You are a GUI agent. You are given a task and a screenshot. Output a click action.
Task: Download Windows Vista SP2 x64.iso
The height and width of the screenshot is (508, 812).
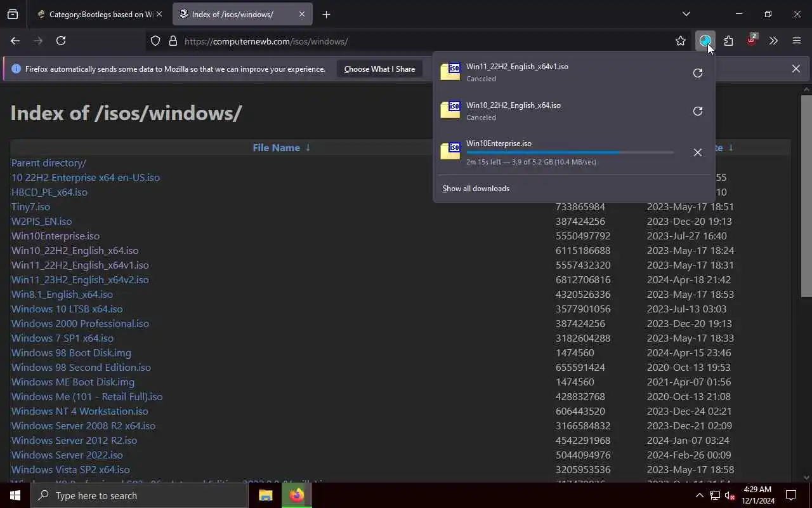pyautogui.click(x=70, y=469)
